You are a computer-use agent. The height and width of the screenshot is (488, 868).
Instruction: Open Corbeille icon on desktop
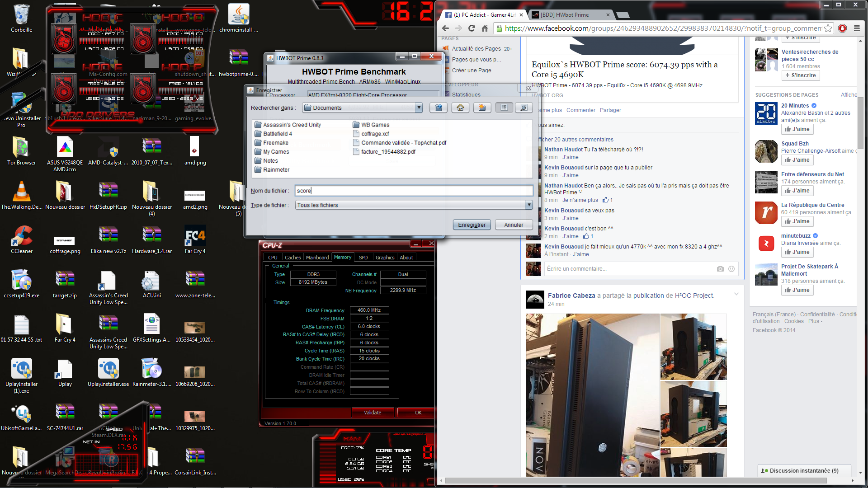coord(21,18)
